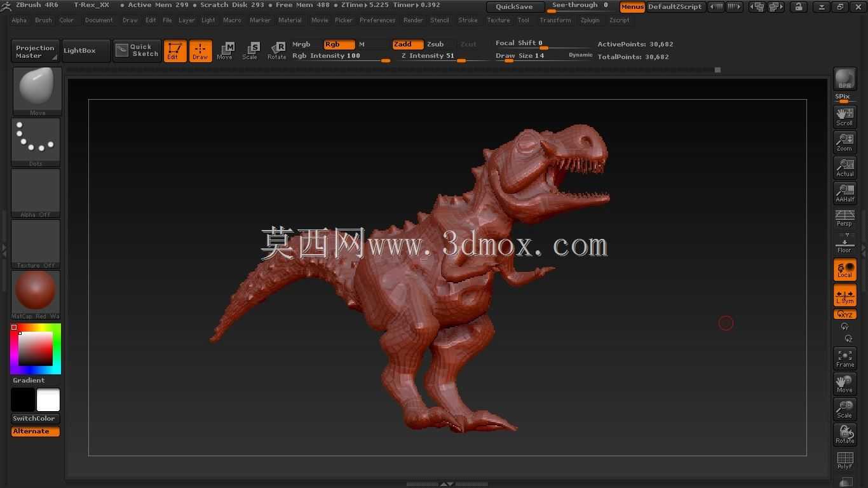868x488 pixels.
Task: Open Projection Master
Action: [36, 51]
